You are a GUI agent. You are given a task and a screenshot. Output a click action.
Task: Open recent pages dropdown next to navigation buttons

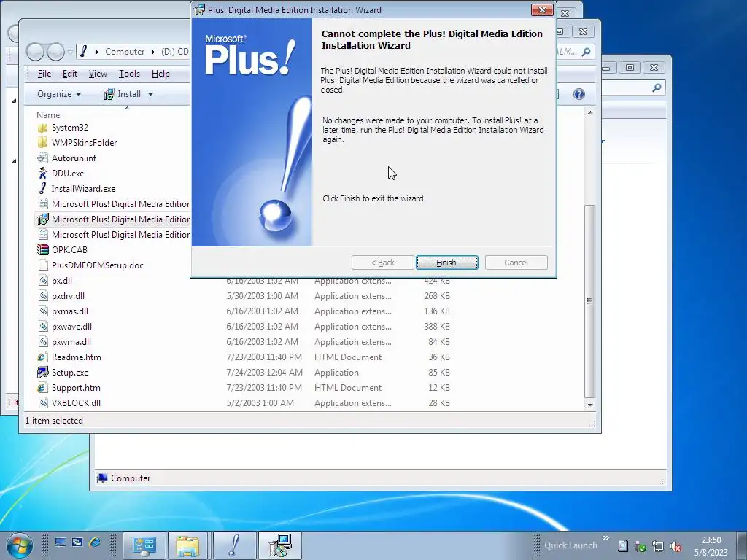tap(70, 52)
